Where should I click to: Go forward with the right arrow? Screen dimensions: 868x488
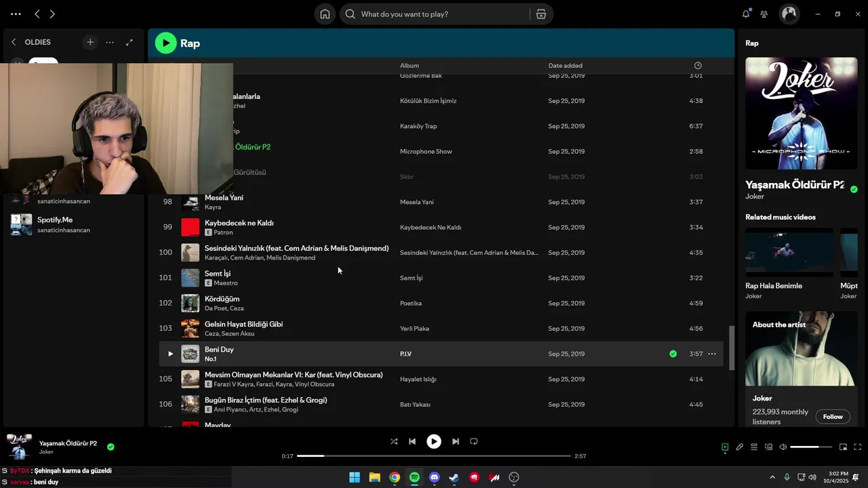pos(52,14)
